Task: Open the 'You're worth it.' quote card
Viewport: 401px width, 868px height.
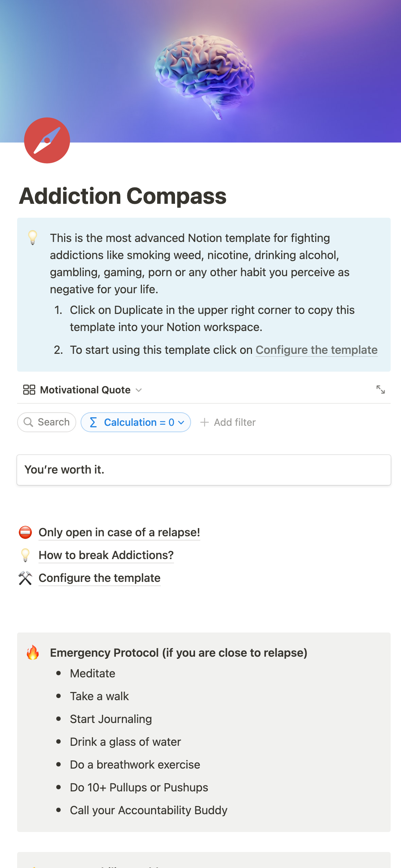Action: (204, 470)
